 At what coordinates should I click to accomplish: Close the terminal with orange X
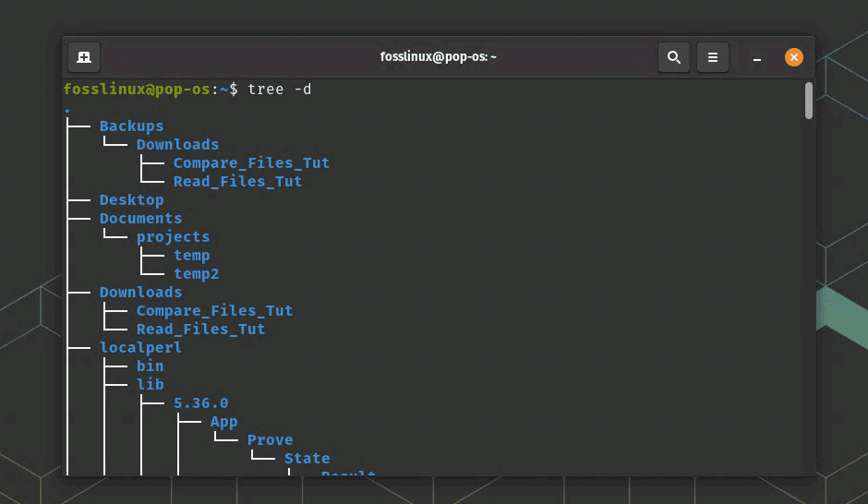pyautogui.click(x=794, y=57)
